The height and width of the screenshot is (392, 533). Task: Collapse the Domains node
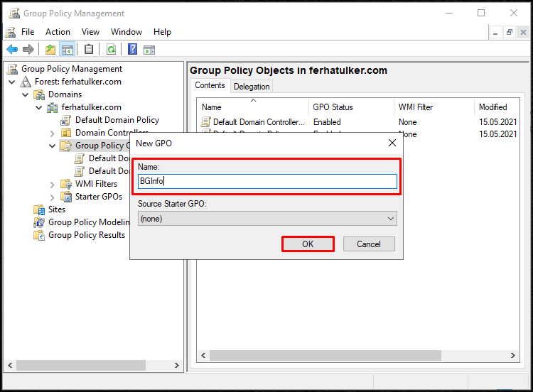(25, 94)
